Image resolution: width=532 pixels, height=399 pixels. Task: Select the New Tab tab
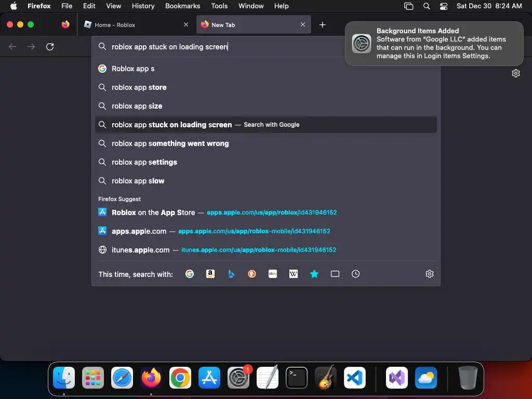point(253,24)
